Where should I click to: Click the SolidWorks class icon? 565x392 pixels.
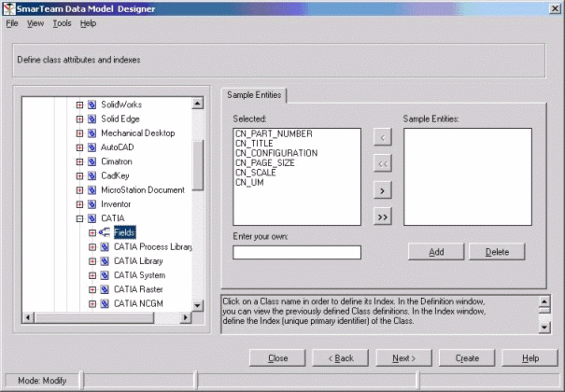click(x=92, y=105)
